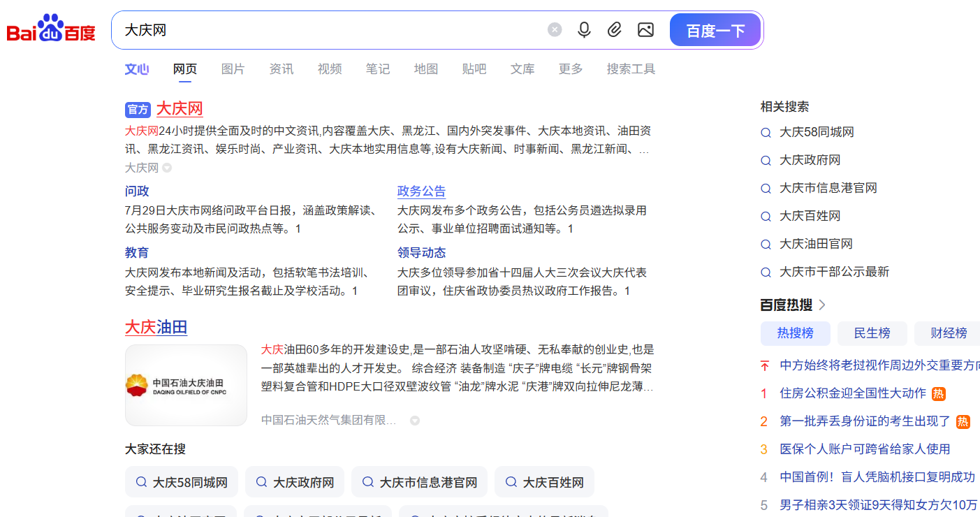The image size is (980, 517).
Task: Open the Baidu logo homepage link
Action: [51, 29]
